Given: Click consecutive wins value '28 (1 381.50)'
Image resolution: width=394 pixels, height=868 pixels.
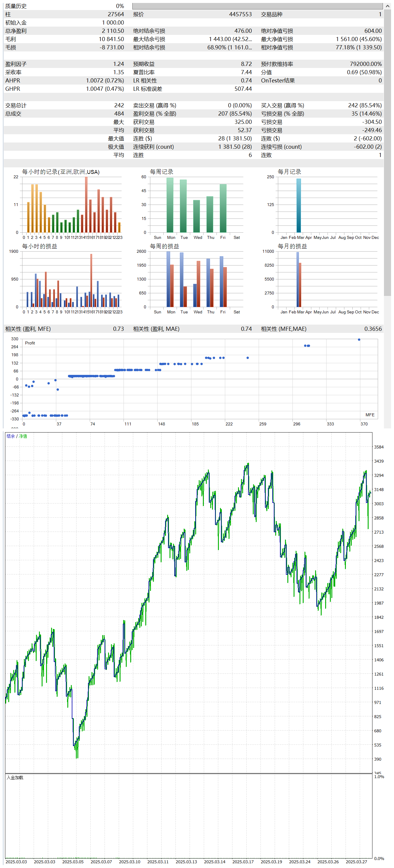Looking at the screenshot, I should click(235, 138).
